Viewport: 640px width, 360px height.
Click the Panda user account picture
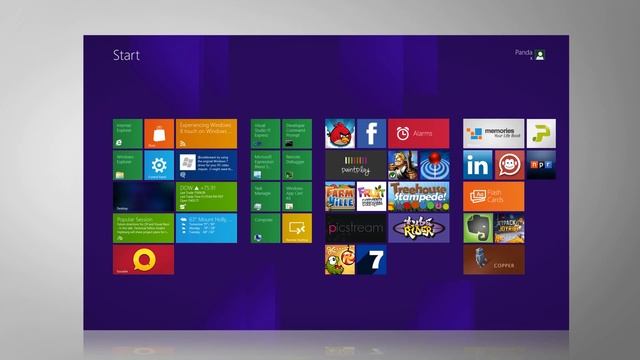(540, 55)
